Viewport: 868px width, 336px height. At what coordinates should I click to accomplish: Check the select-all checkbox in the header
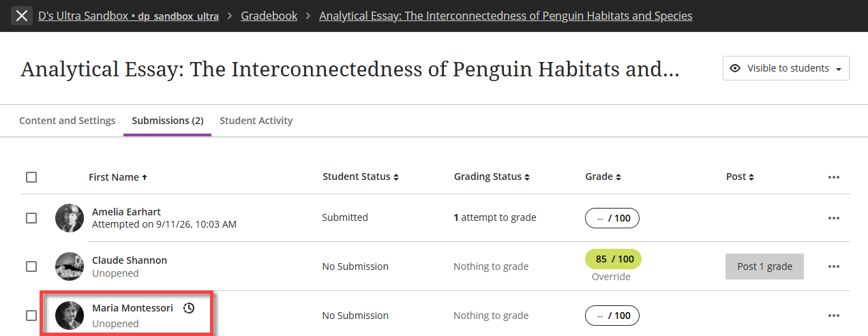click(x=31, y=177)
